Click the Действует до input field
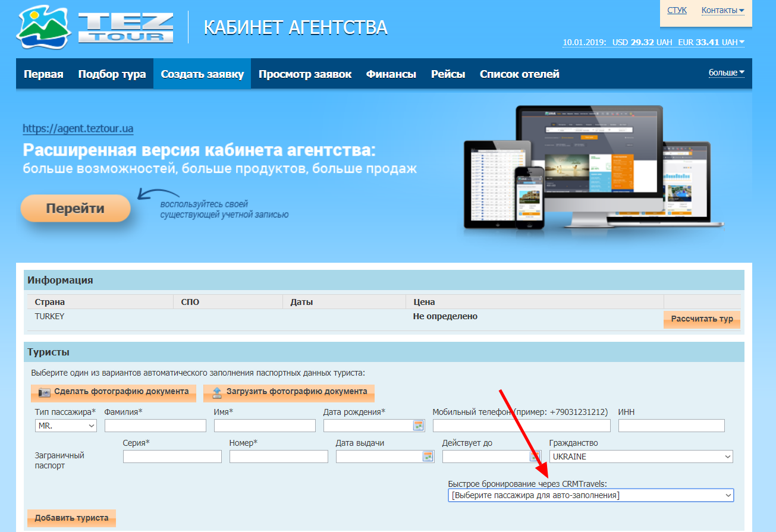The width and height of the screenshot is (776, 532). pyautogui.click(x=485, y=457)
